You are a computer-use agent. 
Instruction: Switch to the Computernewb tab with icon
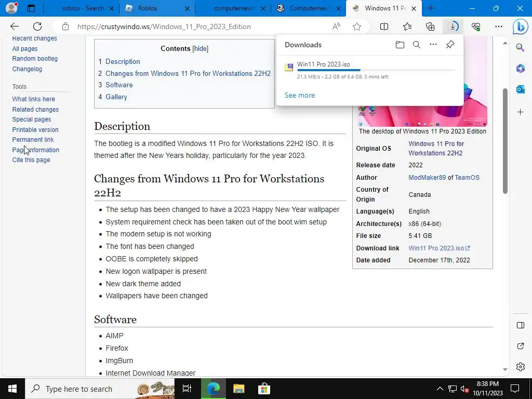pyautogui.click(x=309, y=8)
